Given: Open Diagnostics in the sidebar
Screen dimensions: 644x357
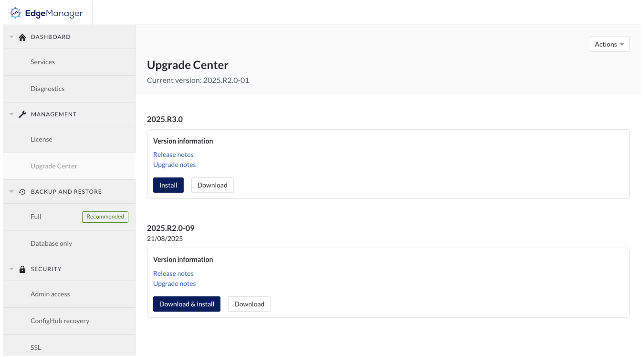Looking at the screenshot, I should tap(47, 89).
